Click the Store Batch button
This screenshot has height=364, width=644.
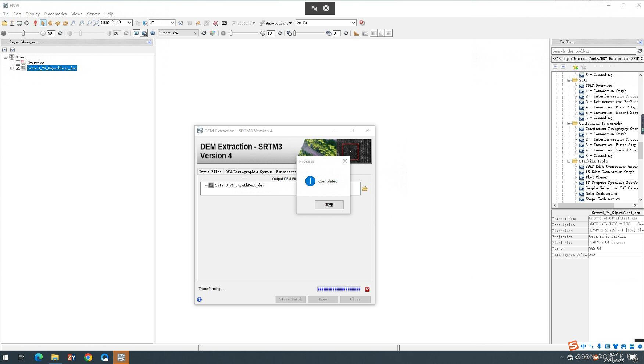(x=290, y=299)
